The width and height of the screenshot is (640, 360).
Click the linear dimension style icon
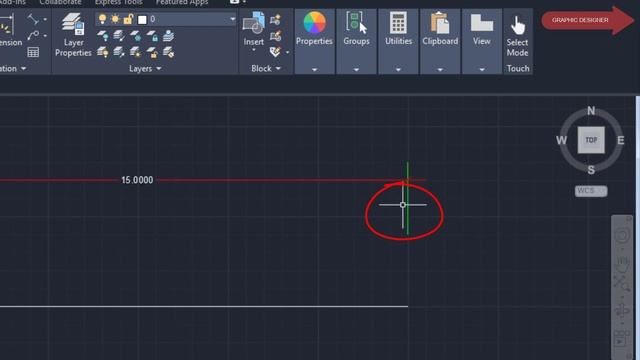coord(33,19)
